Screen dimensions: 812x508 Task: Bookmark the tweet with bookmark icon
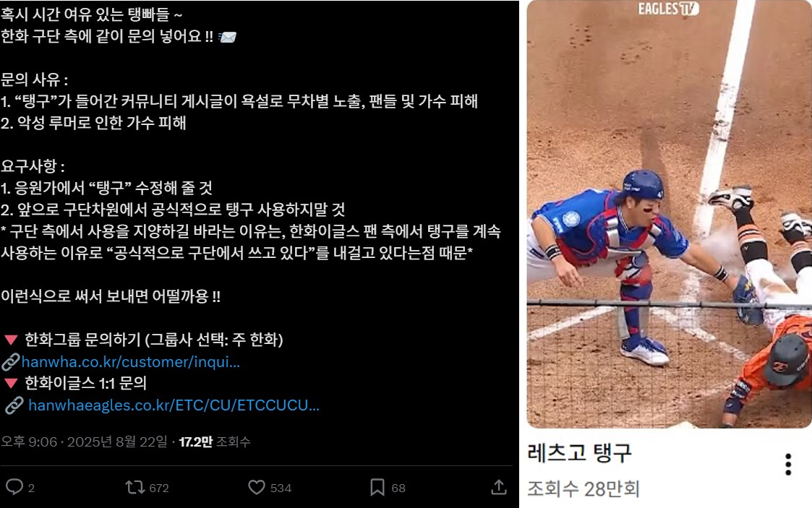pyautogui.click(x=377, y=487)
